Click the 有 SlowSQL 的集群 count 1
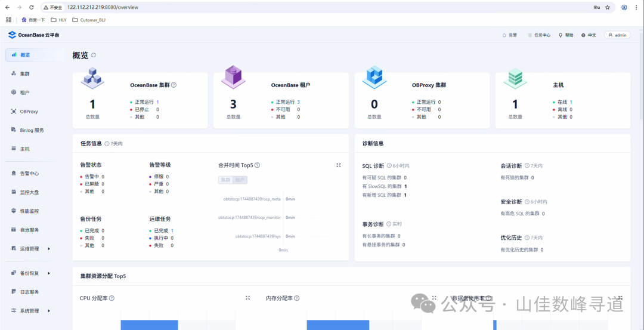 tap(405, 186)
